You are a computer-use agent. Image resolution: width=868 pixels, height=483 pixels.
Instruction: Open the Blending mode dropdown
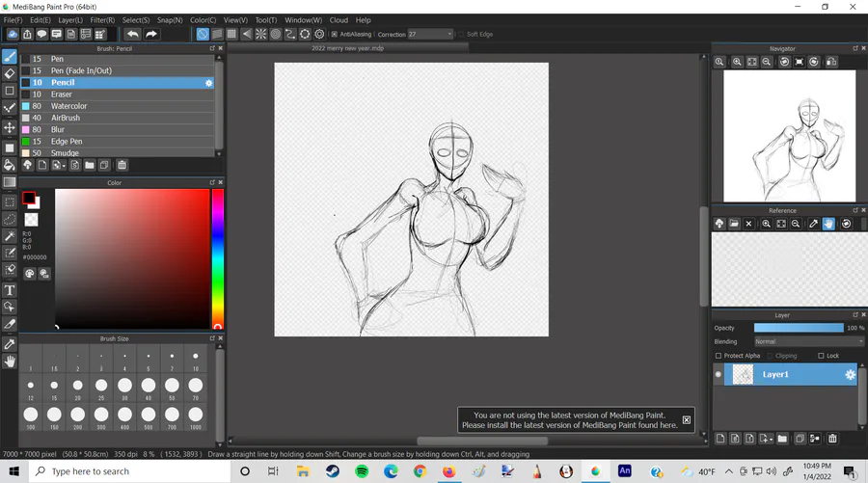pos(808,341)
